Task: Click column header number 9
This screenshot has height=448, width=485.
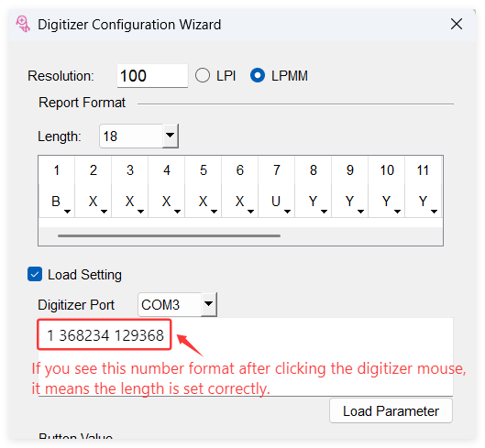Action: click(x=350, y=170)
